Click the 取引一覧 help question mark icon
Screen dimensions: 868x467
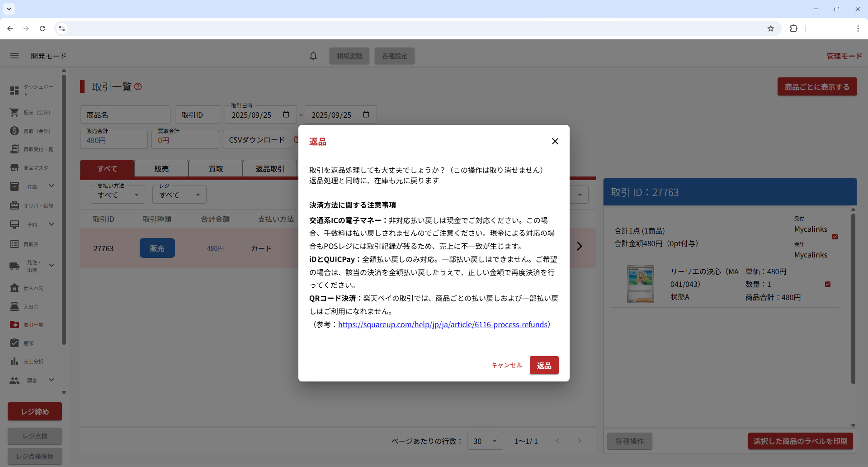[138, 86]
